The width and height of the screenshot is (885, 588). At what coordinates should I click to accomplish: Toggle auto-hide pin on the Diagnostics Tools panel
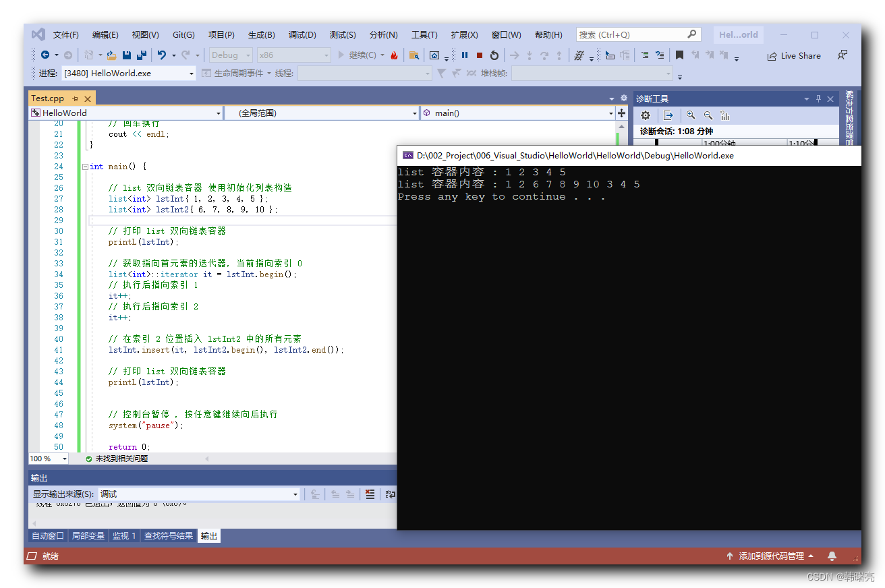click(819, 98)
